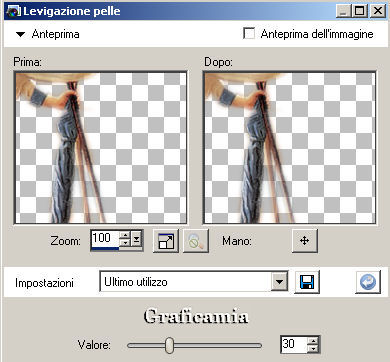The height and width of the screenshot is (362, 390).
Task: Click the blue reset arrow icon
Action: tap(368, 282)
